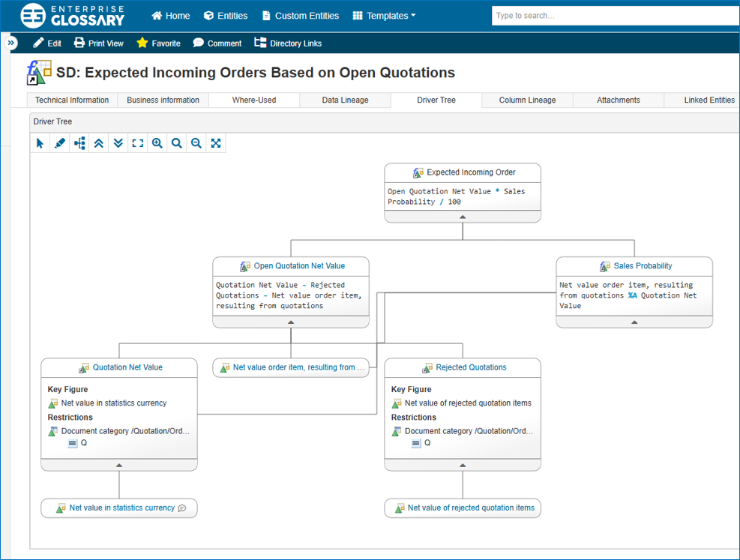Select the highlighter tool above the diagram
The image size is (740, 560).
click(59, 142)
